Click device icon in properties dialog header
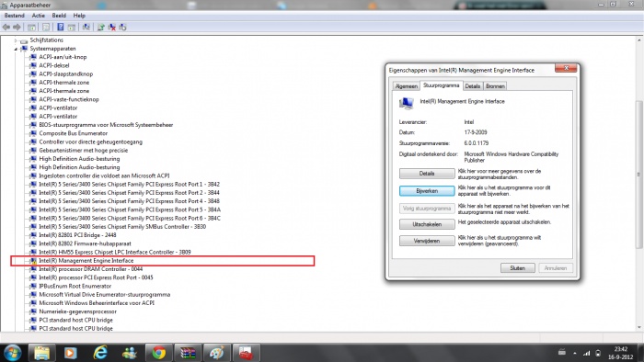Screen dimensions: 644x362 click(x=407, y=103)
